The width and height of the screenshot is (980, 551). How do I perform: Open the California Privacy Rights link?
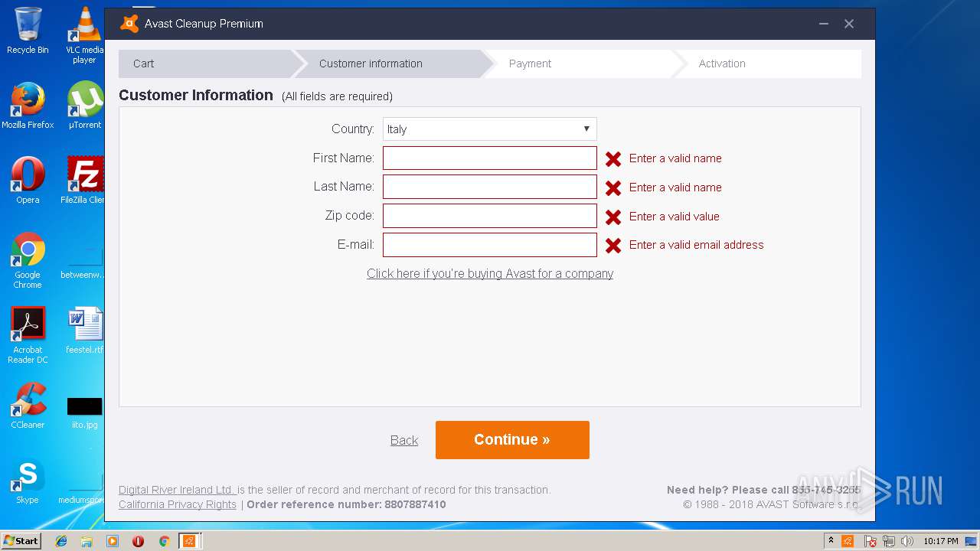178,504
